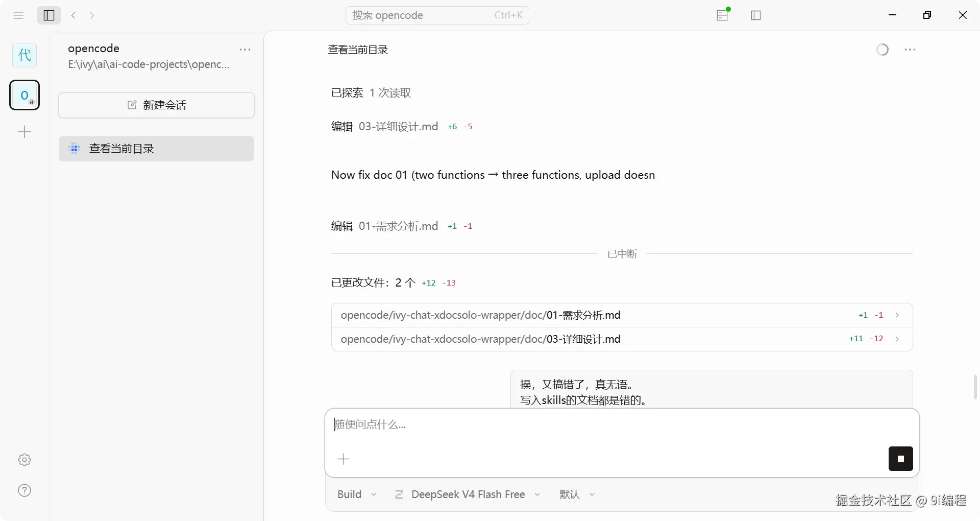Expand the 已探索 1 次读取 entry
Screen dimensions: 980x521
pyautogui.click(x=371, y=93)
